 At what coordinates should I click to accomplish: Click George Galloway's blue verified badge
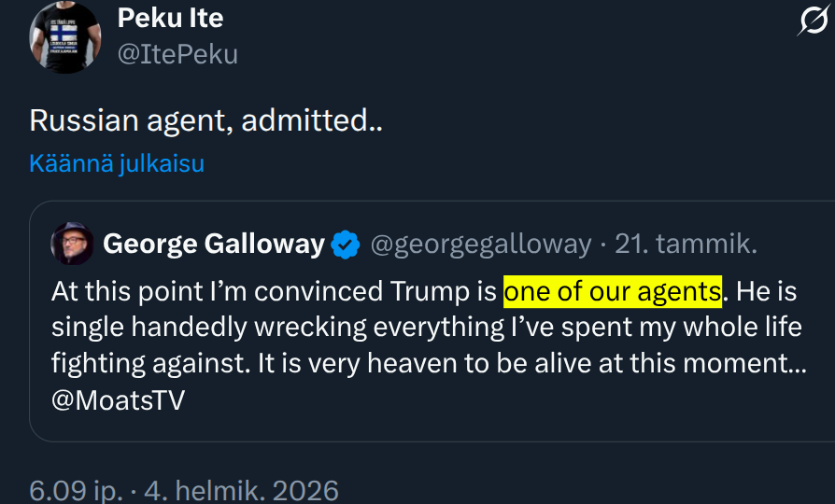click(347, 245)
